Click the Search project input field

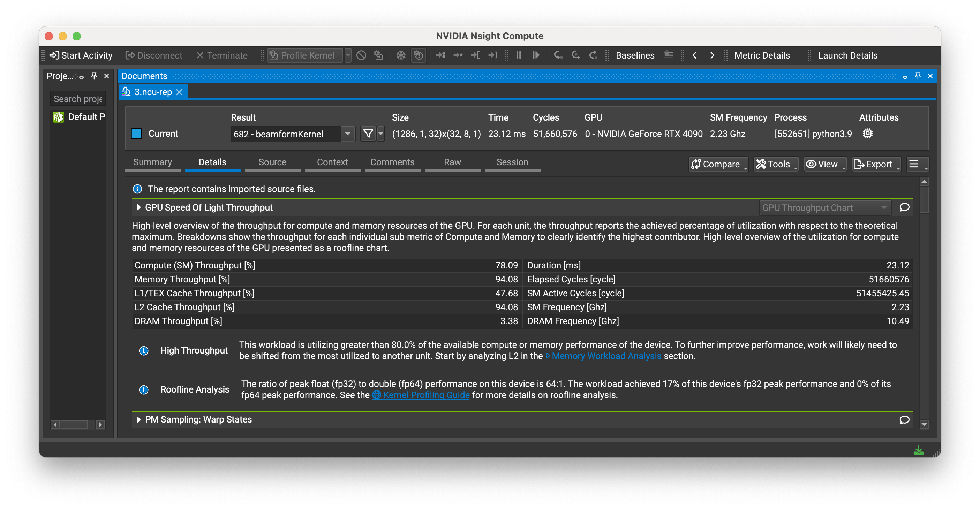point(78,99)
